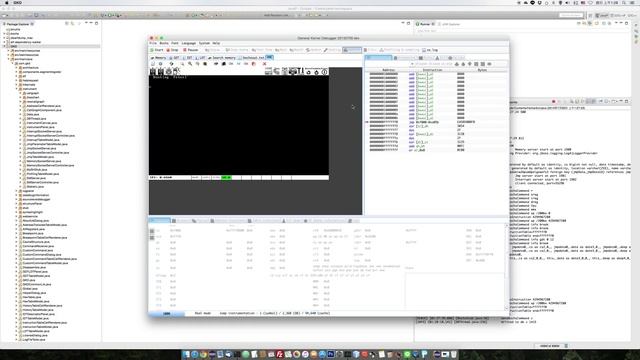Select LicenseDialog.java in Package Explorer
Image resolution: width=640 pixels, height=360 pixels.
click(34, 335)
